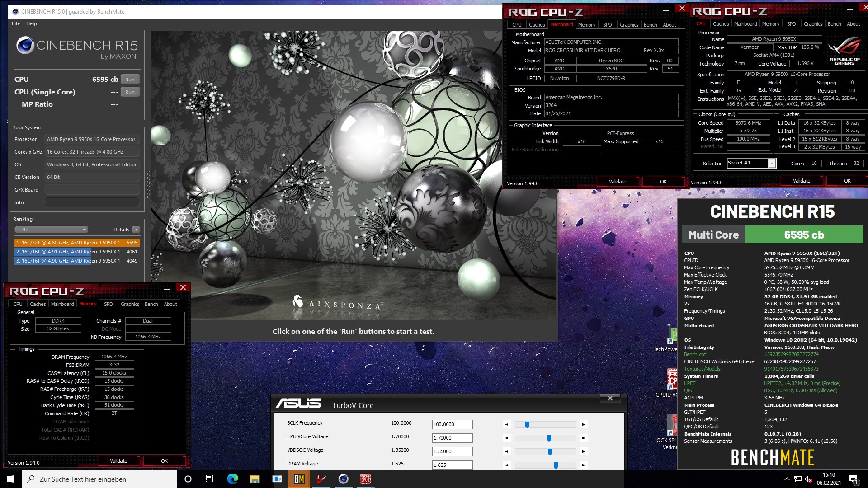
Task: Click CPU VCore Voltage input field 1.70000
Action: (452, 438)
